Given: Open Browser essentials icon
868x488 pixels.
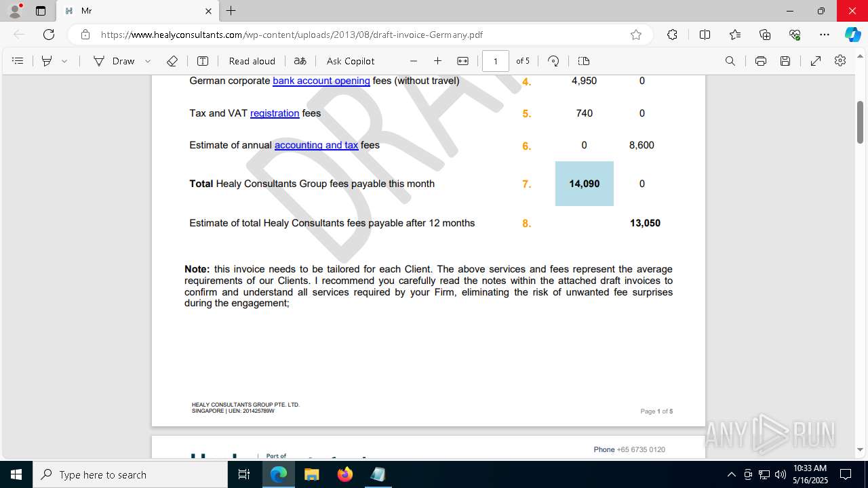Looking at the screenshot, I should coord(795,35).
